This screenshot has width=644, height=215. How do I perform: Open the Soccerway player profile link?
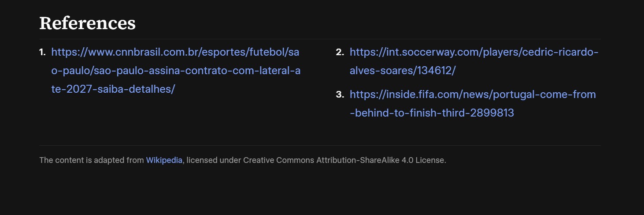click(474, 52)
